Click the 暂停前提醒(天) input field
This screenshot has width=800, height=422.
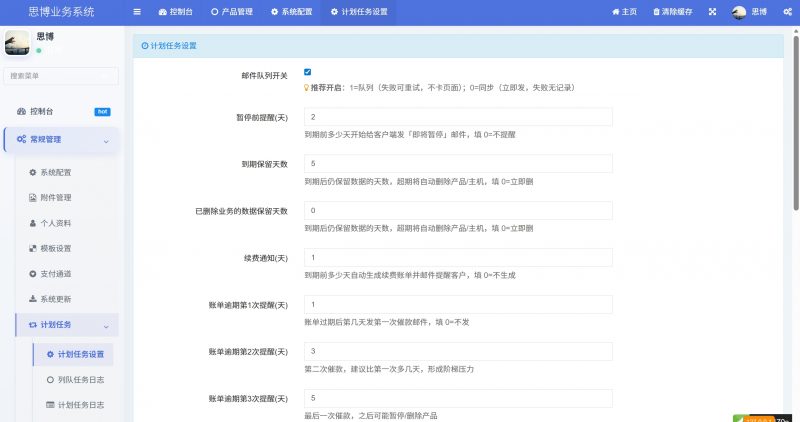(458, 118)
